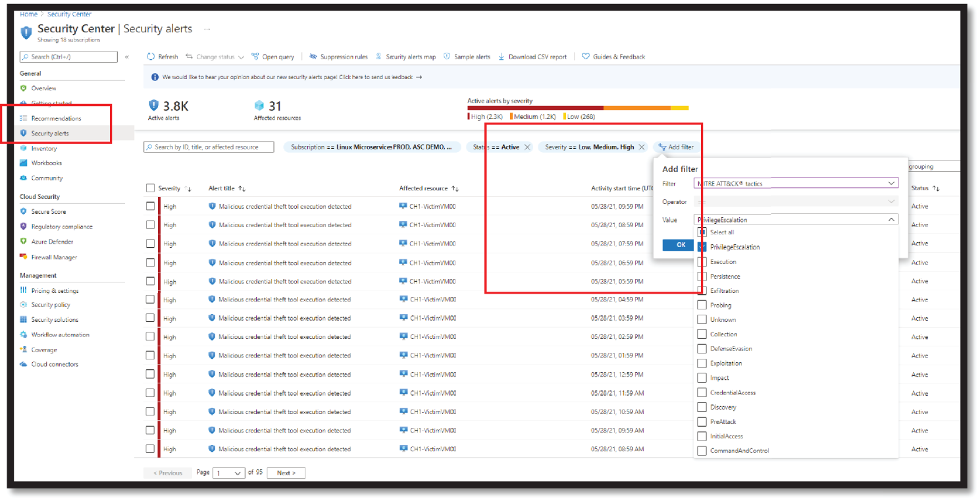Click the Coverage icon
The image size is (980, 501).
pyautogui.click(x=24, y=350)
